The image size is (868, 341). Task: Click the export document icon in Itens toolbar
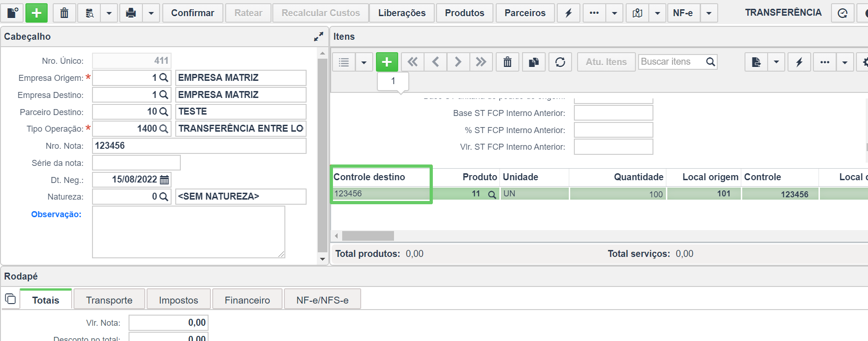click(x=756, y=62)
